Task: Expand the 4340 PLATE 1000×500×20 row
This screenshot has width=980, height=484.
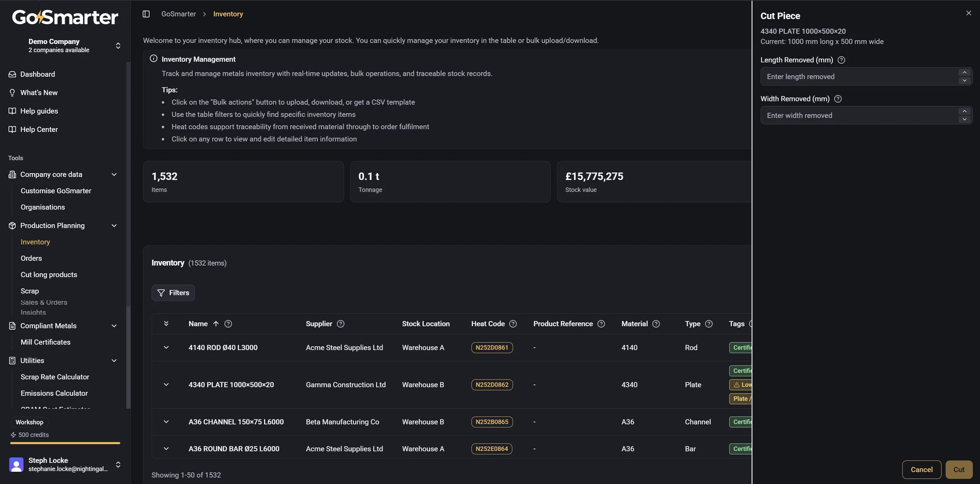Action: [166, 385]
